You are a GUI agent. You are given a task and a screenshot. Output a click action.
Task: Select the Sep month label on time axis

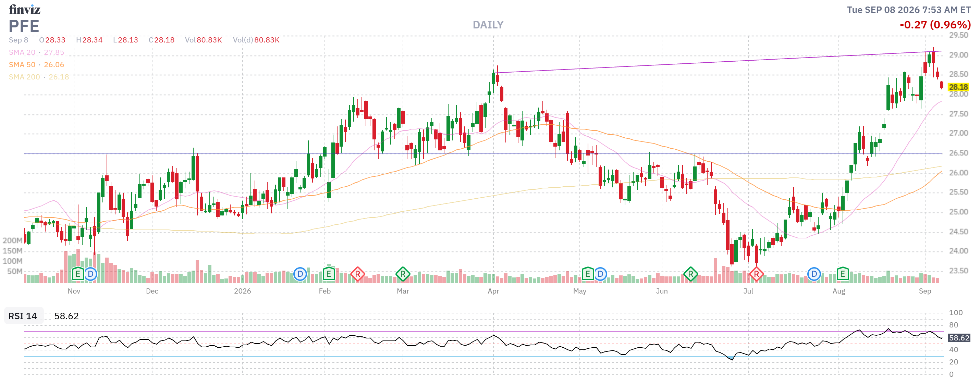click(x=925, y=291)
